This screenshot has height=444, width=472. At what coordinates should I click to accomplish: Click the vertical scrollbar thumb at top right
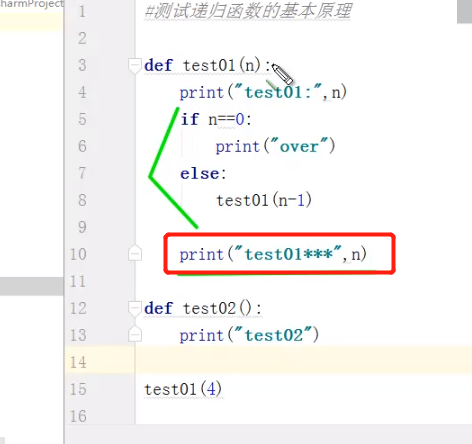pyautogui.click(x=464, y=11)
